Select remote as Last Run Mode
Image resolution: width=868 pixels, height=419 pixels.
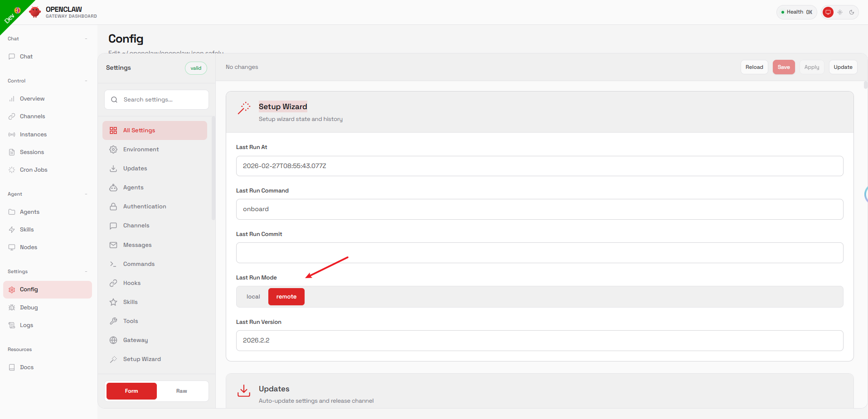[x=286, y=297]
